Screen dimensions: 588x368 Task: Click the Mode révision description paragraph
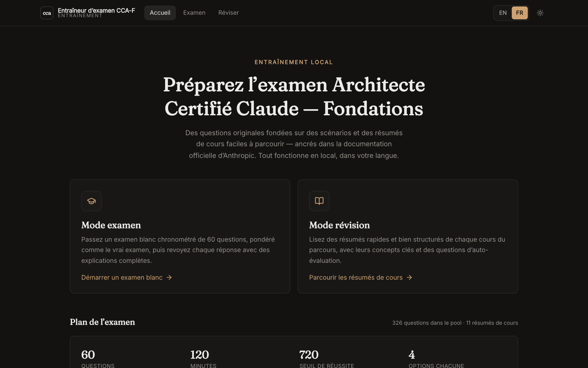[407, 250]
